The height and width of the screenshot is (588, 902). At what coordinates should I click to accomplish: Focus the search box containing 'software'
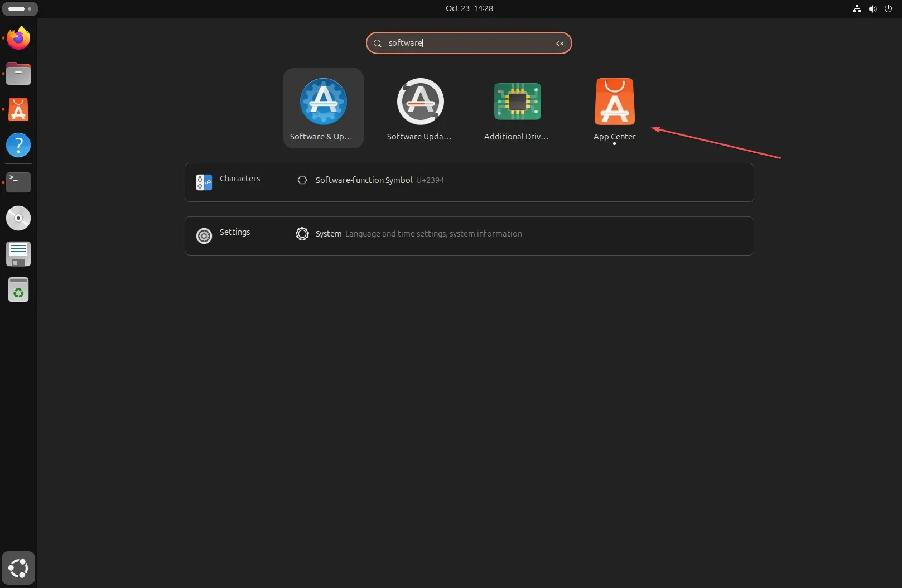tap(469, 43)
